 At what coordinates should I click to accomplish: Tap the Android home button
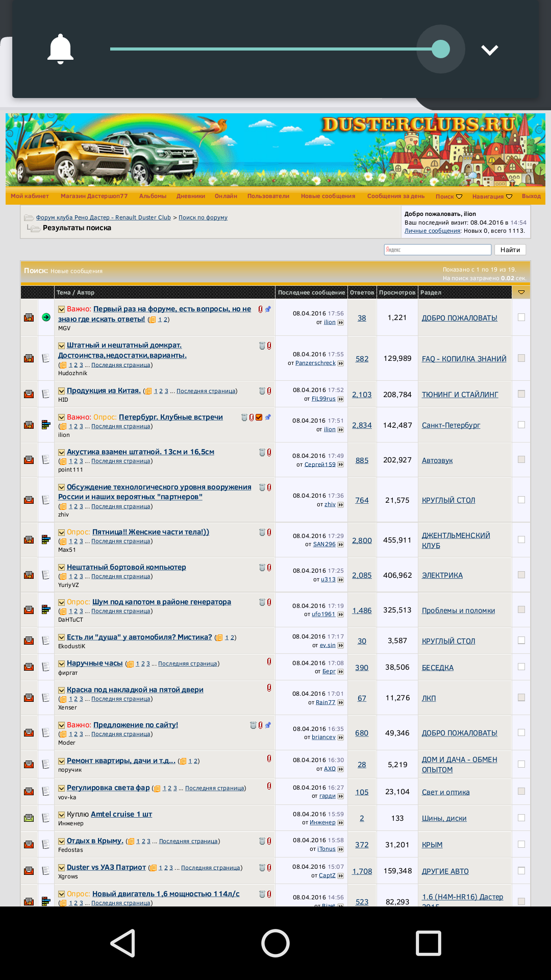click(x=275, y=943)
